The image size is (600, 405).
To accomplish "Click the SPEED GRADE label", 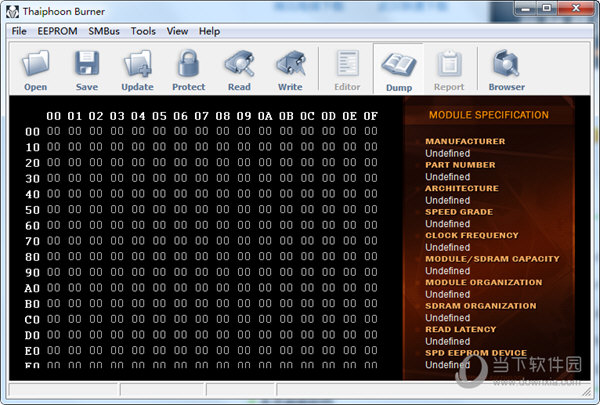I will click(x=459, y=212).
